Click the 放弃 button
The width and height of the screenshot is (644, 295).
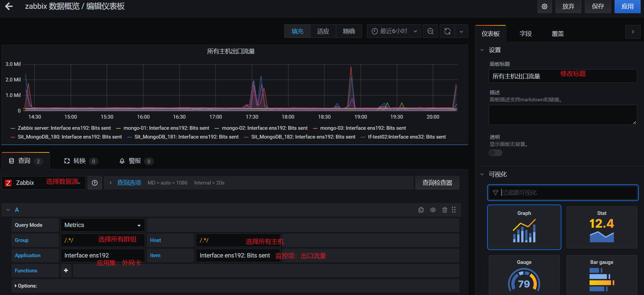click(x=568, y=6)
